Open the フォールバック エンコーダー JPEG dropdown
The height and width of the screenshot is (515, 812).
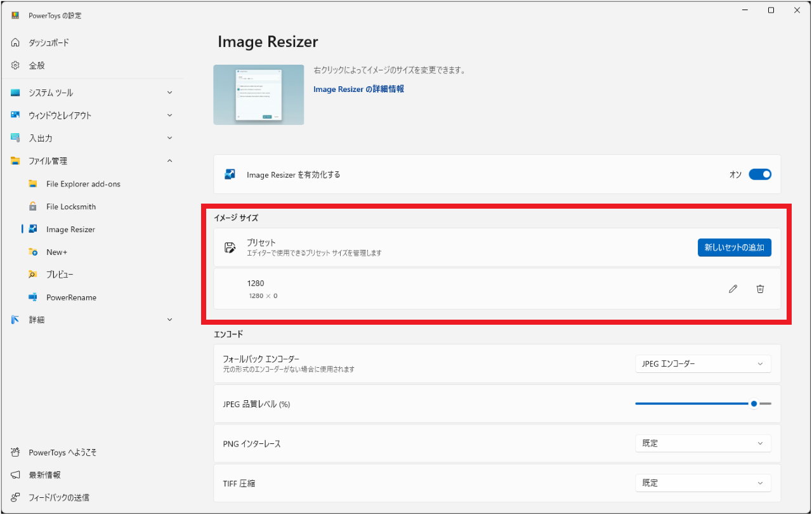point(703,364)
